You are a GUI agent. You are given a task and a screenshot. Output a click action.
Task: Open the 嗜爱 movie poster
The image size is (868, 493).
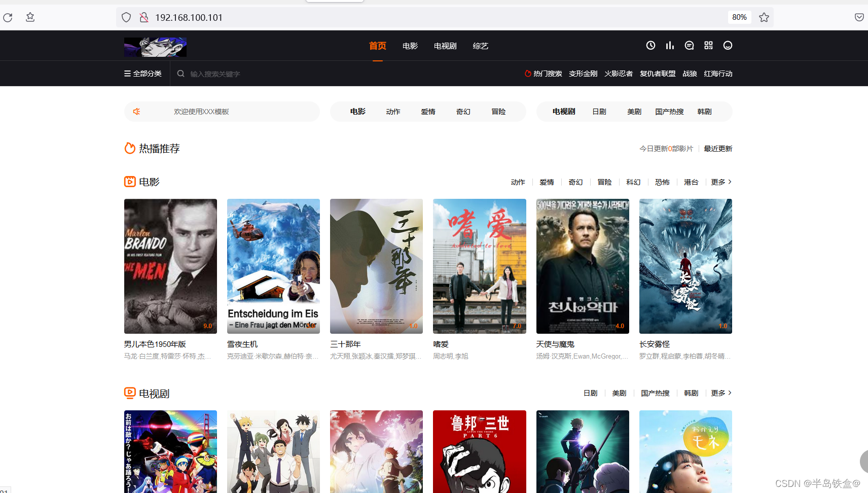pyautogui.click(x=480, y=266)
